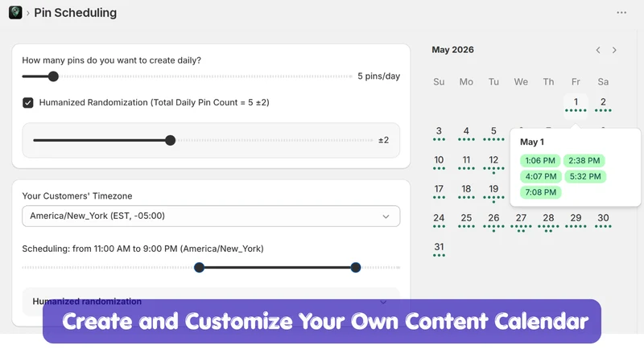Open the customers' timezone dropdown

click(211, 216)
